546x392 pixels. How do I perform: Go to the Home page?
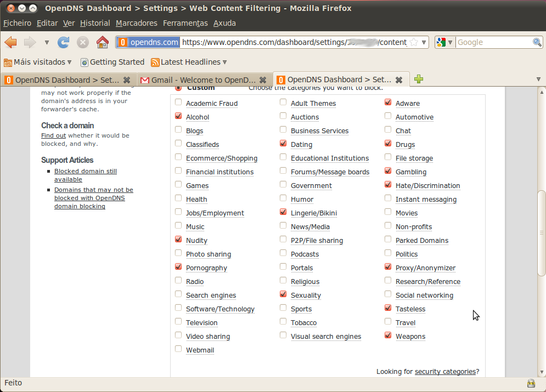click(x=103, y=42)
